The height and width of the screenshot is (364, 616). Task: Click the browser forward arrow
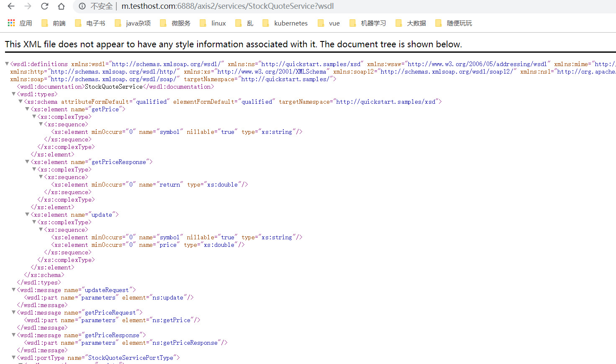coord(28,6)
